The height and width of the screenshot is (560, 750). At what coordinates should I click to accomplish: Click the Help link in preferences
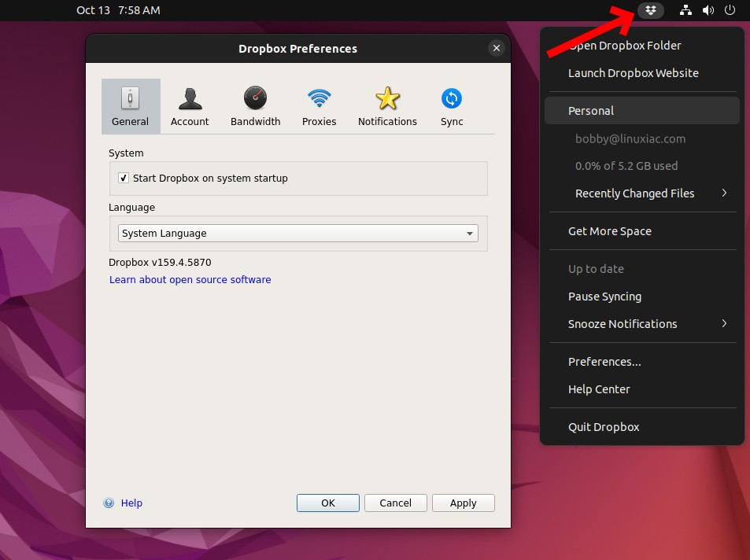(131, 503)
